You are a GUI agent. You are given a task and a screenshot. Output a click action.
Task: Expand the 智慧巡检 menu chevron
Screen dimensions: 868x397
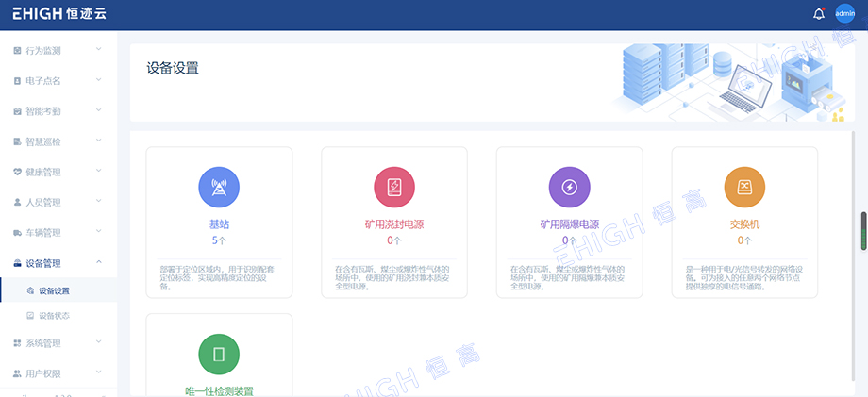(99, 141)
